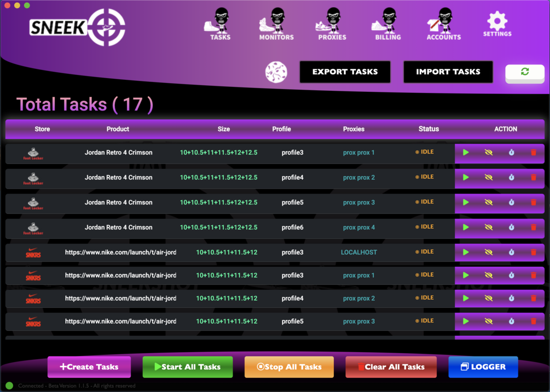
Task: Open Settings via the gear icon
Action: 497,24
